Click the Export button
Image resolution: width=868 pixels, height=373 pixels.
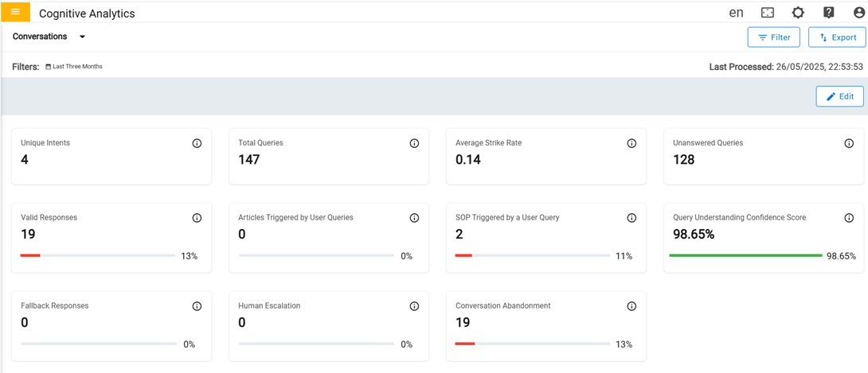tap(837, 37)
